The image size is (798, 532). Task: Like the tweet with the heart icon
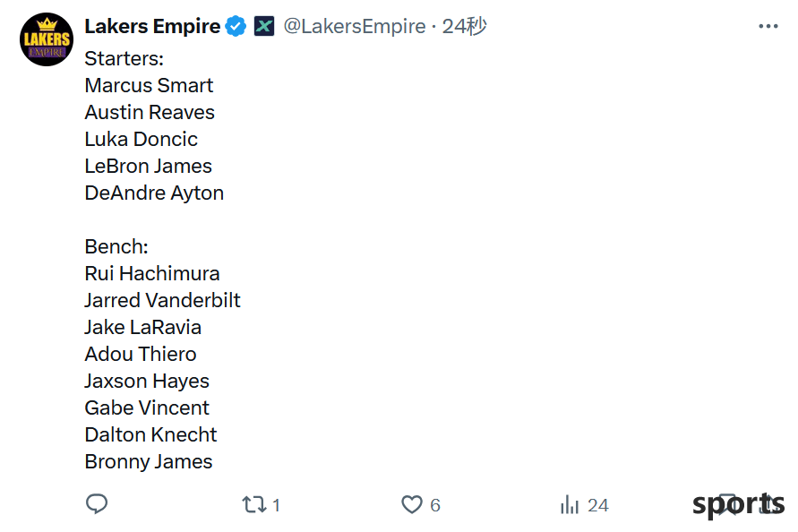point(412,504)
